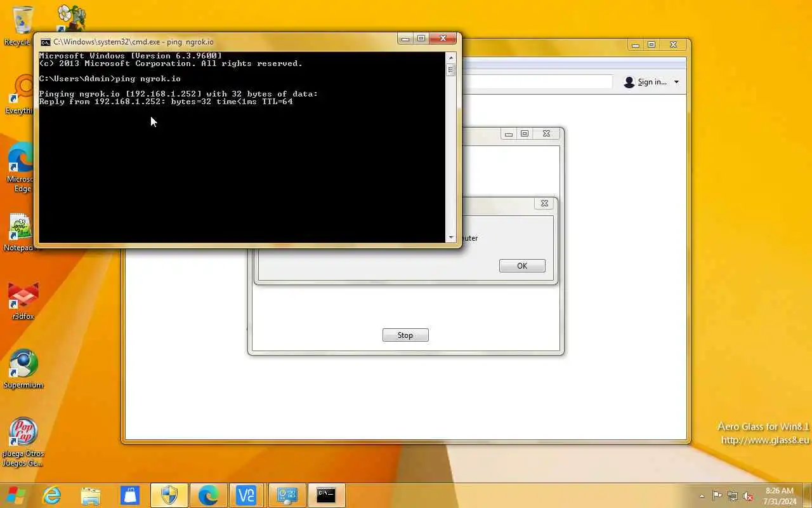Screen dimensions: 812x508
Task: Switch to the shield security app in the taskbar
Action: click(169, 495)
